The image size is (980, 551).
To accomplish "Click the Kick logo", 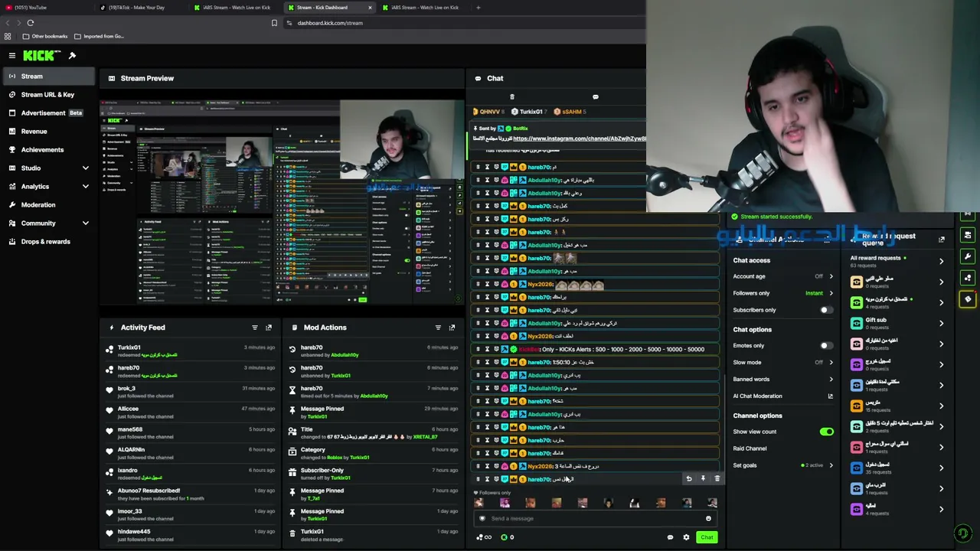I will tap(41, 55).
